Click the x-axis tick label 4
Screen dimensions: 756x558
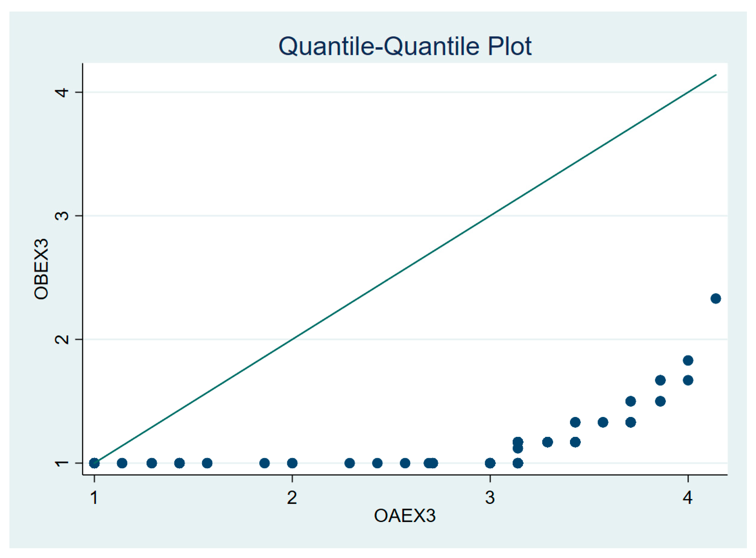tap(688, 497)
